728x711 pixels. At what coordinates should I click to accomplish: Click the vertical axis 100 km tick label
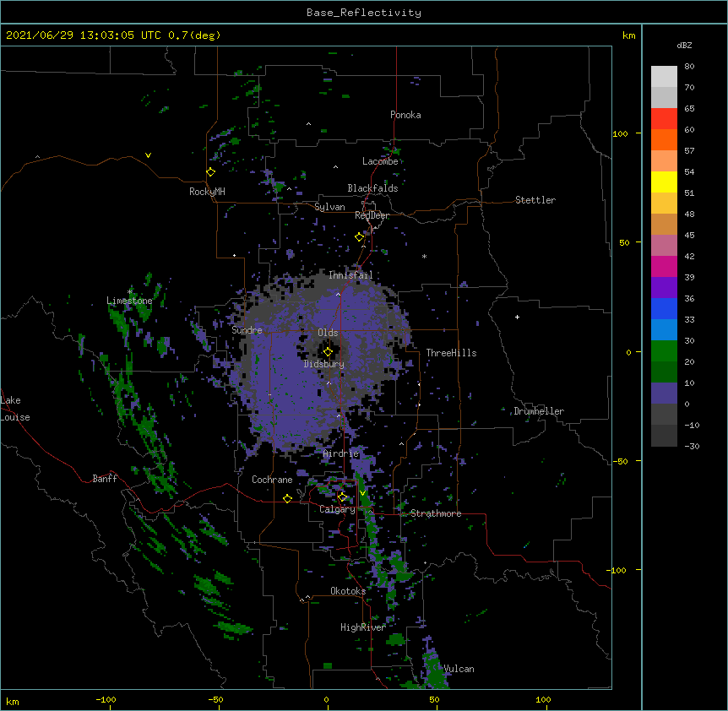[620, 133]
